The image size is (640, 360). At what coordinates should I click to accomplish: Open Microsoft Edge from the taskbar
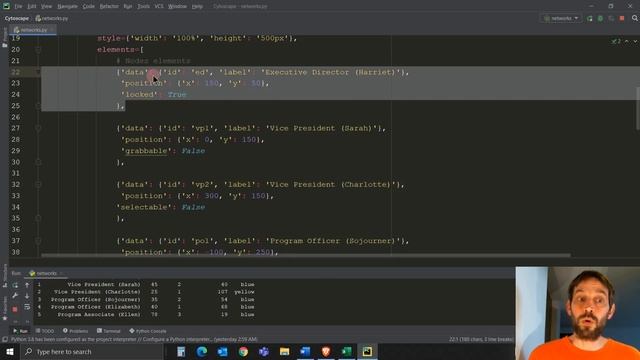tap(202, 351)
